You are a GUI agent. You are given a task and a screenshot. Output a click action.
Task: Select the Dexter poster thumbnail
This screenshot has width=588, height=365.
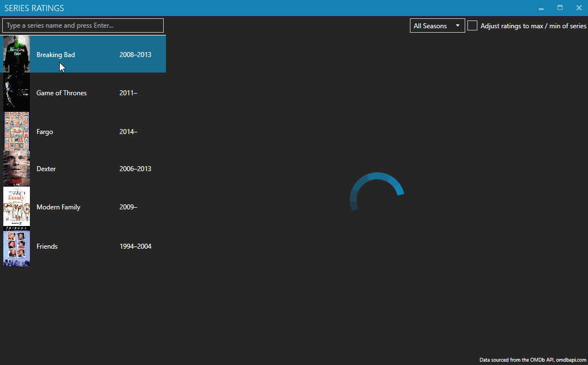click(17, 168)
